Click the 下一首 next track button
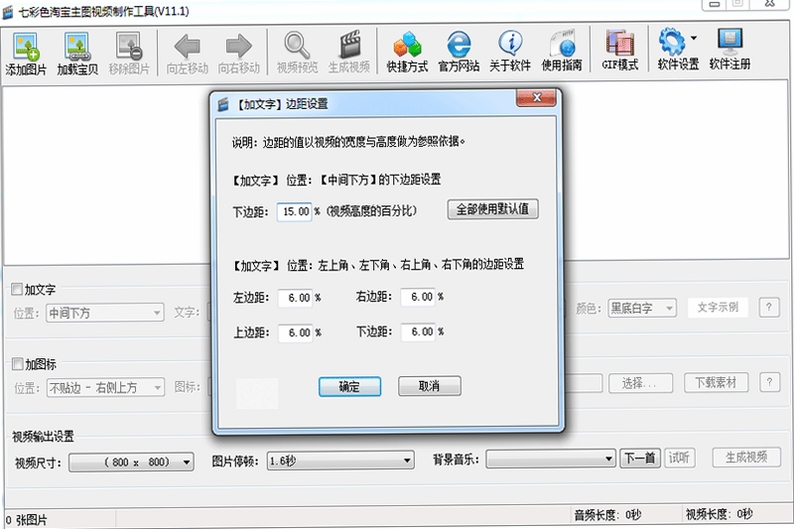This screenshot has height=529, width=794. click(640, 458)
